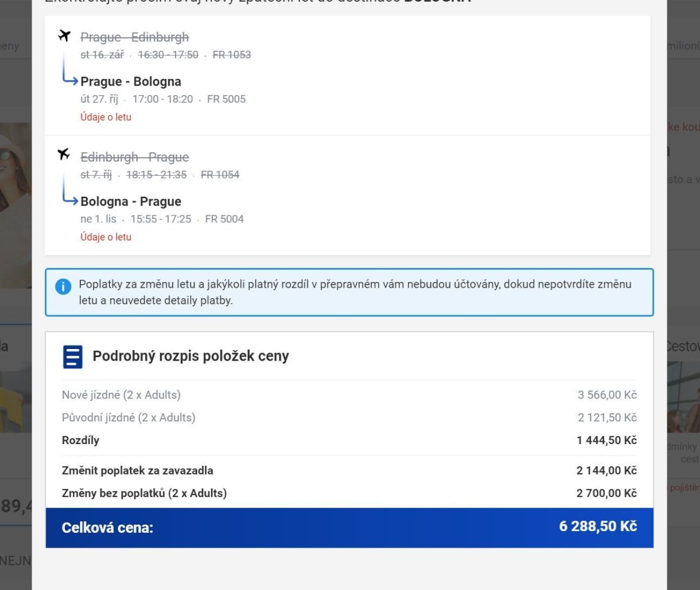Click the blue arrow beside Bologna - Prague
This screenshot has height=590, width=700.
pos(70,200)
